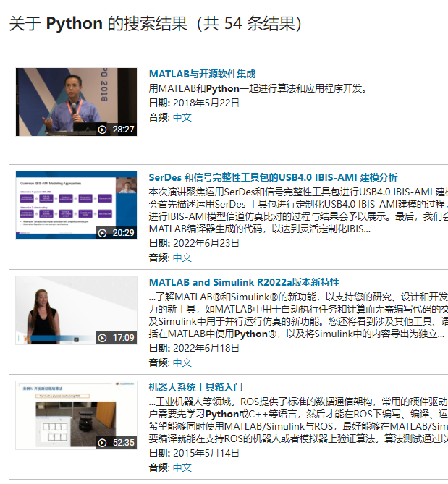Open the SerDes 和信号完整性工具包的USB4.0 IBIS-AMI 建模分析 link

point(274,177)
